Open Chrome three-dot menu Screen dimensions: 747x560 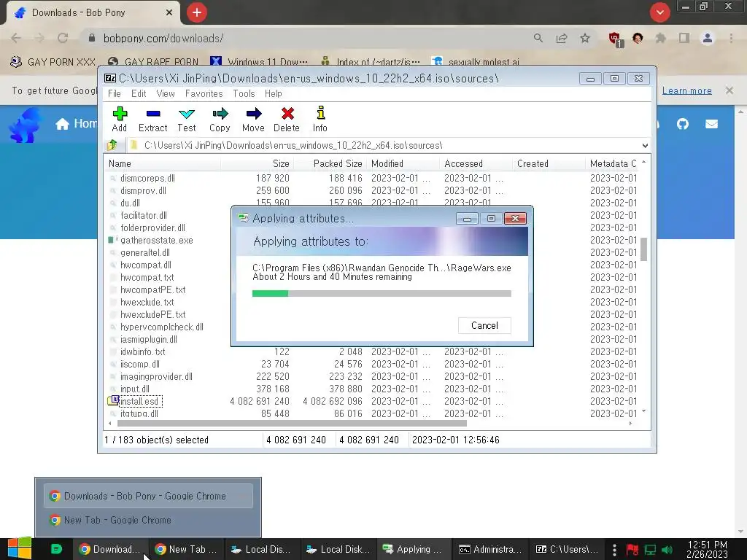[731, 38]
